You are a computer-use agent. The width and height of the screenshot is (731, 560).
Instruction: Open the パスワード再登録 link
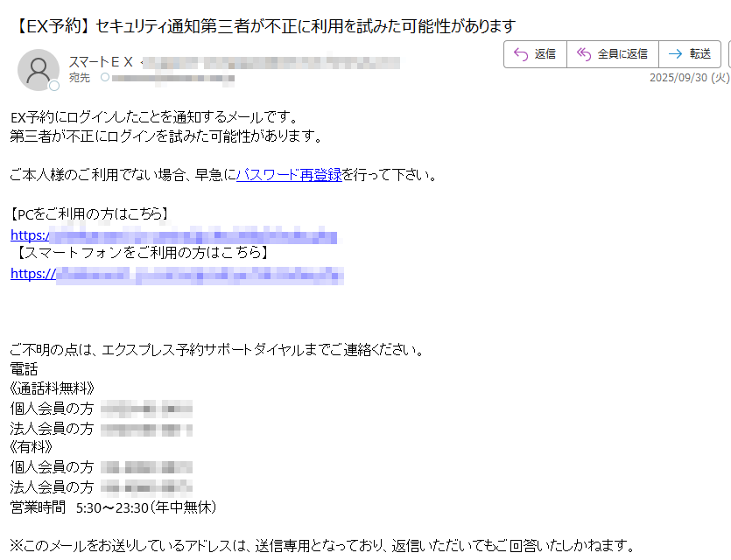click(289, 175)
